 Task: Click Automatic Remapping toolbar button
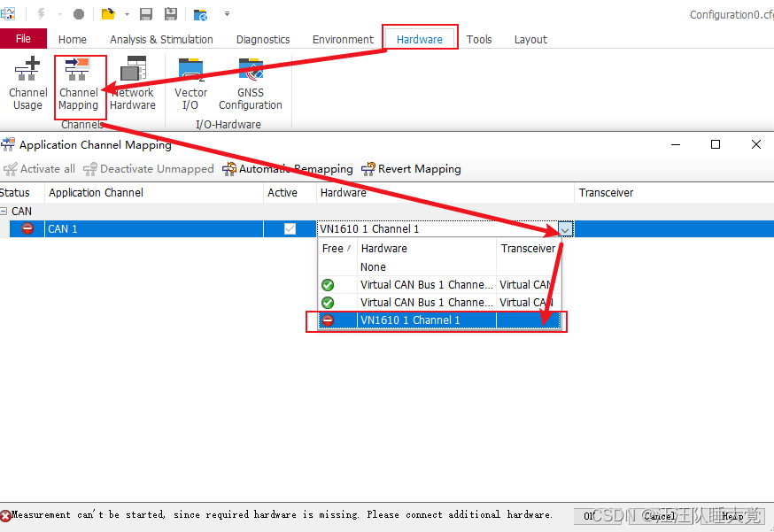coord(288,169)
